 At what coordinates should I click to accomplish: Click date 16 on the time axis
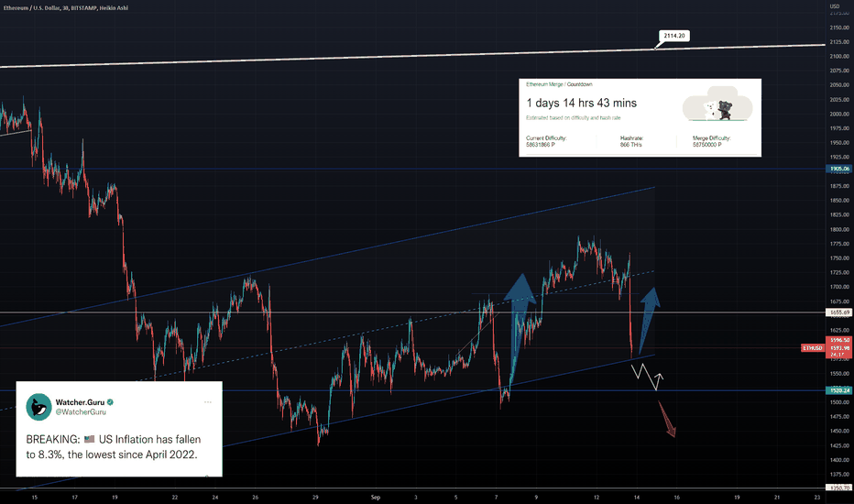[677, 498]
